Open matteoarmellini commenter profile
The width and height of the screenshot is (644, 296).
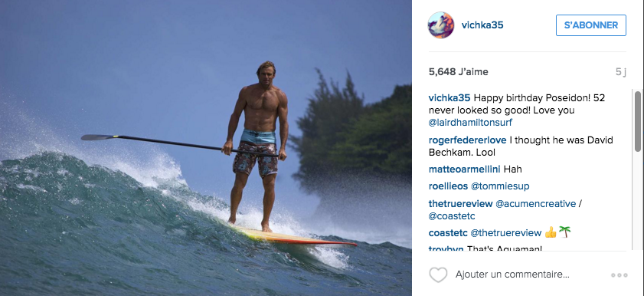pyautogui.click(x=465, y=169)
